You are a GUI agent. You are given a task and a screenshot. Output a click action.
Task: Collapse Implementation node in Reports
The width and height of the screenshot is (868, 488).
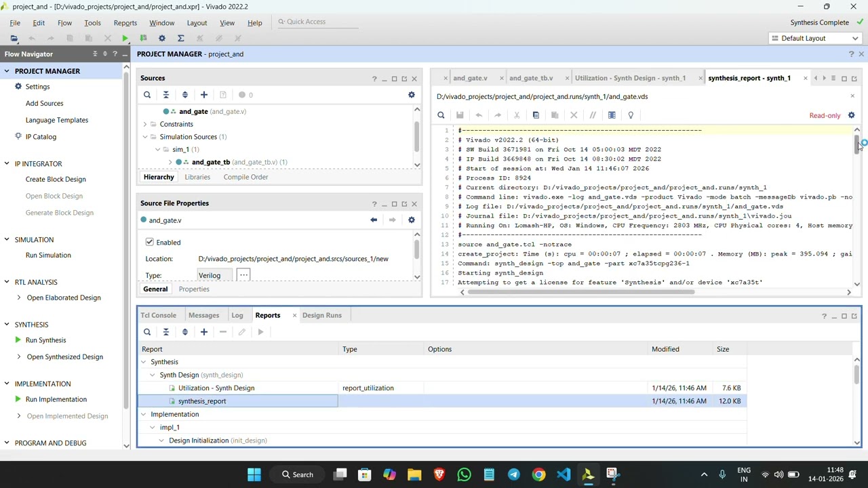[143, 414]
